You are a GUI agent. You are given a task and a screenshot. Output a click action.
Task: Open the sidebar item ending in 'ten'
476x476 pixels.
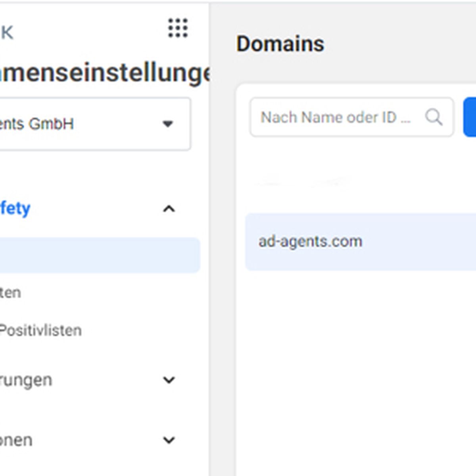(10, 293)
